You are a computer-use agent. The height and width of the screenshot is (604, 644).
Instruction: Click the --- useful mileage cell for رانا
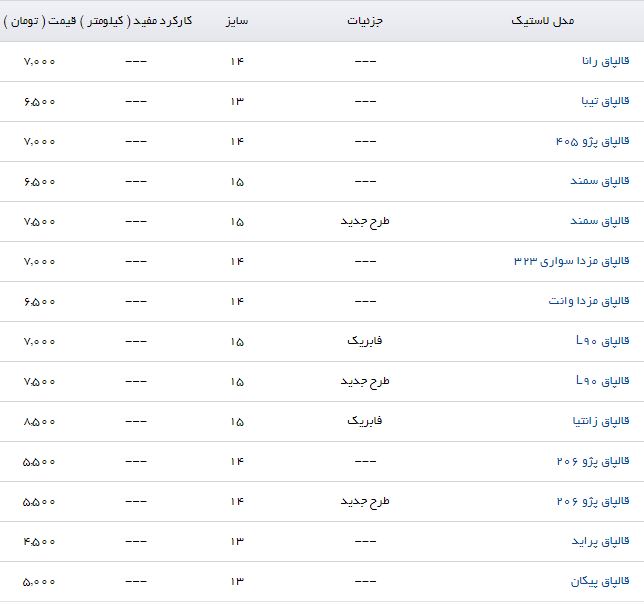(x=136, y=62)
